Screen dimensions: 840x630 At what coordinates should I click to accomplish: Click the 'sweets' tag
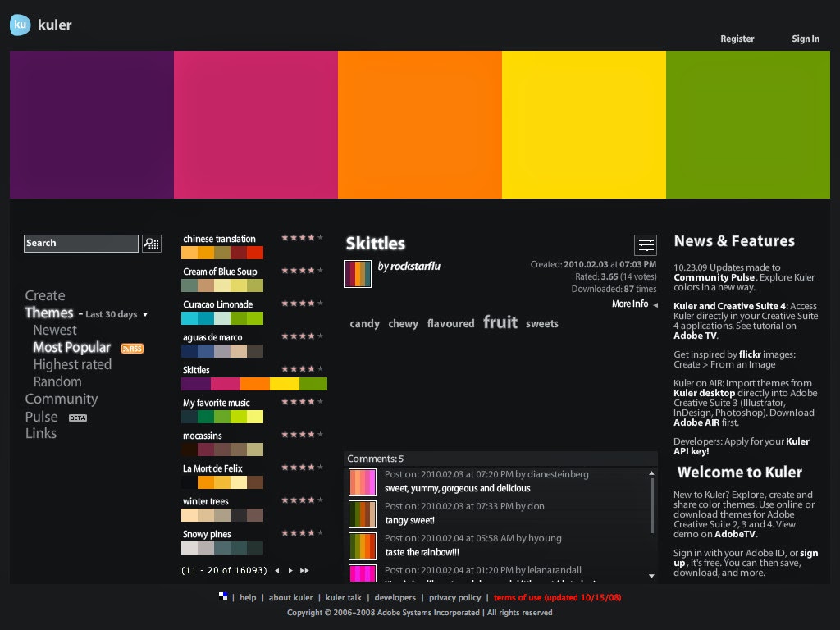[x=541, y=323]
